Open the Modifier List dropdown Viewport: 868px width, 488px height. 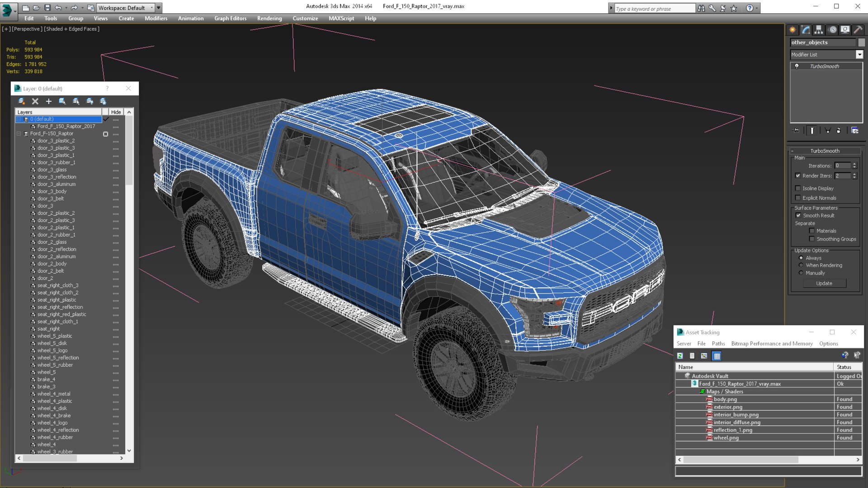coord(859,54)
